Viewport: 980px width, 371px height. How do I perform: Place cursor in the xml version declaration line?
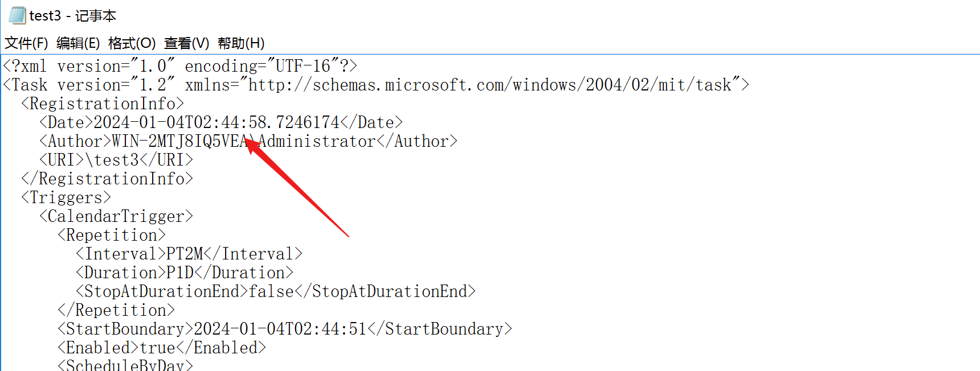(180, 66)
